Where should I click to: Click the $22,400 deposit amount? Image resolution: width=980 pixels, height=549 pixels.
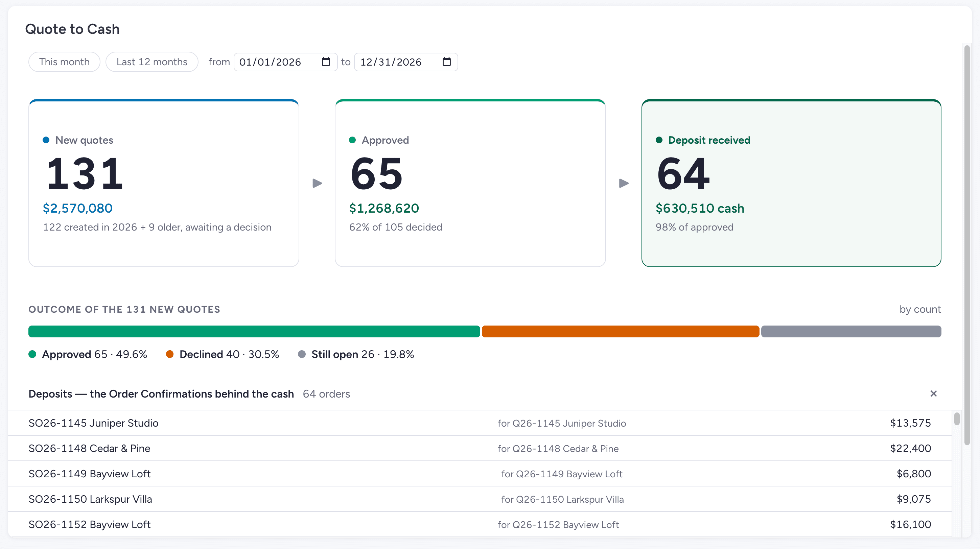910,448
